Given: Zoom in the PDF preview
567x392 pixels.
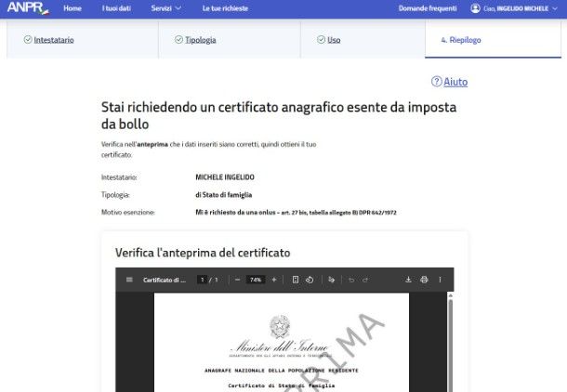Looking at the screenshot, I should tap(274, 280).
